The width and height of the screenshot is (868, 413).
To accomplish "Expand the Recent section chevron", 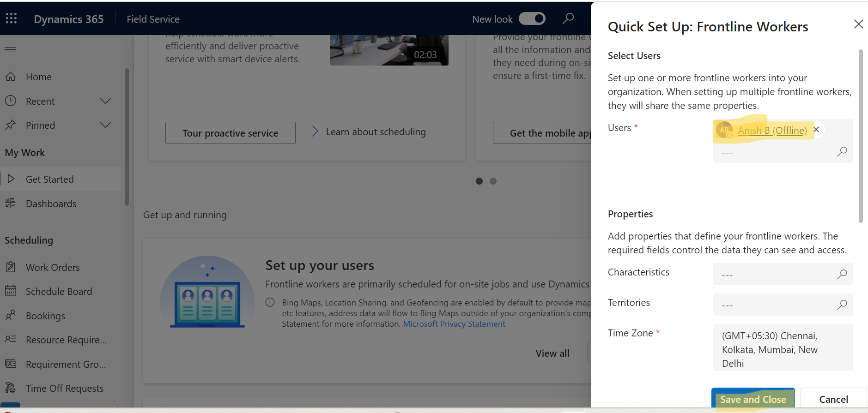I will pos(105,101).
